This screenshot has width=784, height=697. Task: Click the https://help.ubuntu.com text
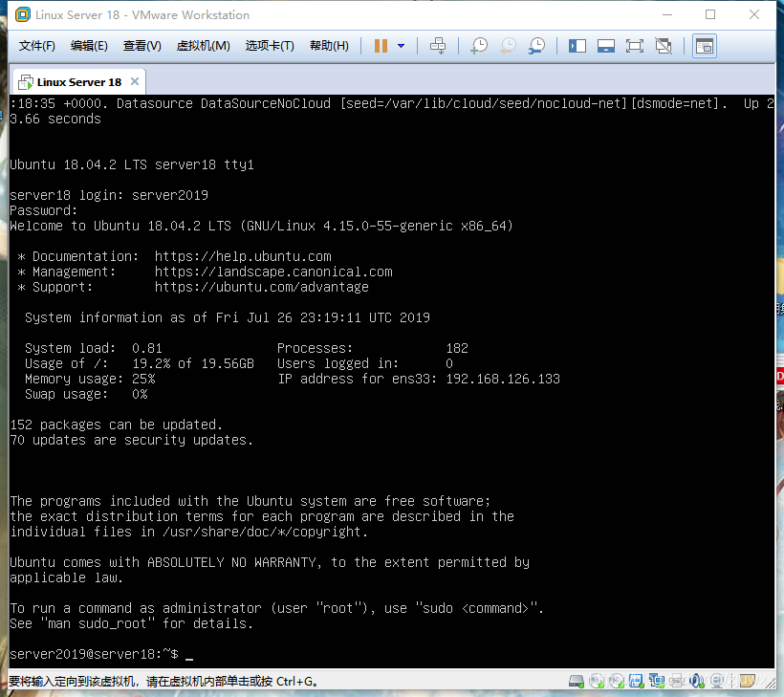[243, 256]
